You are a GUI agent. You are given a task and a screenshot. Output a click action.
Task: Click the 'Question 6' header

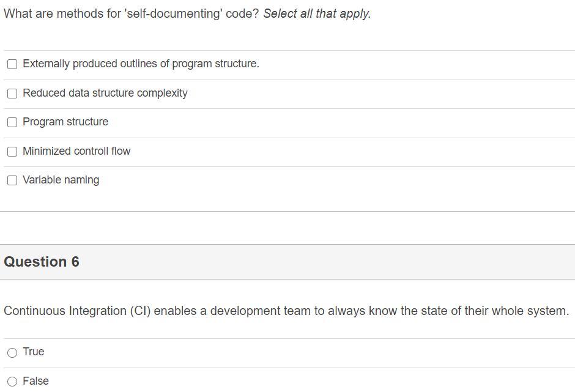[x=42, y=262]
